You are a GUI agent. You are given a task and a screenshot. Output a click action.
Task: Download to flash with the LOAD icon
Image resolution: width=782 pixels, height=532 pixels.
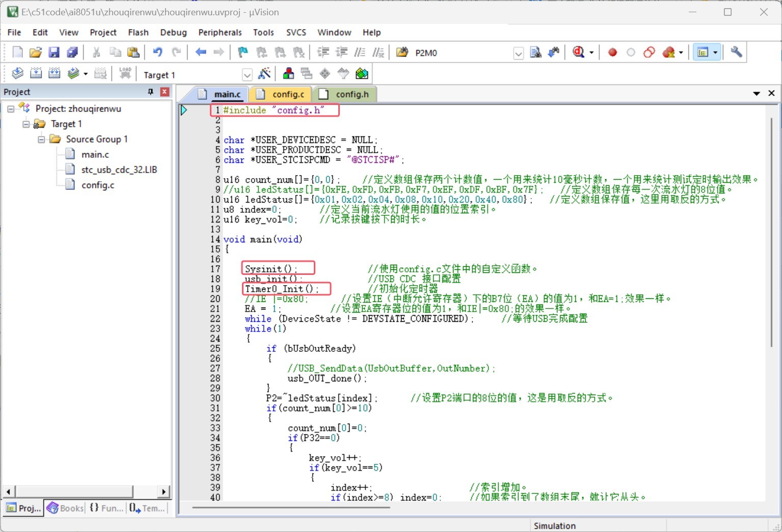[x=125, y=74]
